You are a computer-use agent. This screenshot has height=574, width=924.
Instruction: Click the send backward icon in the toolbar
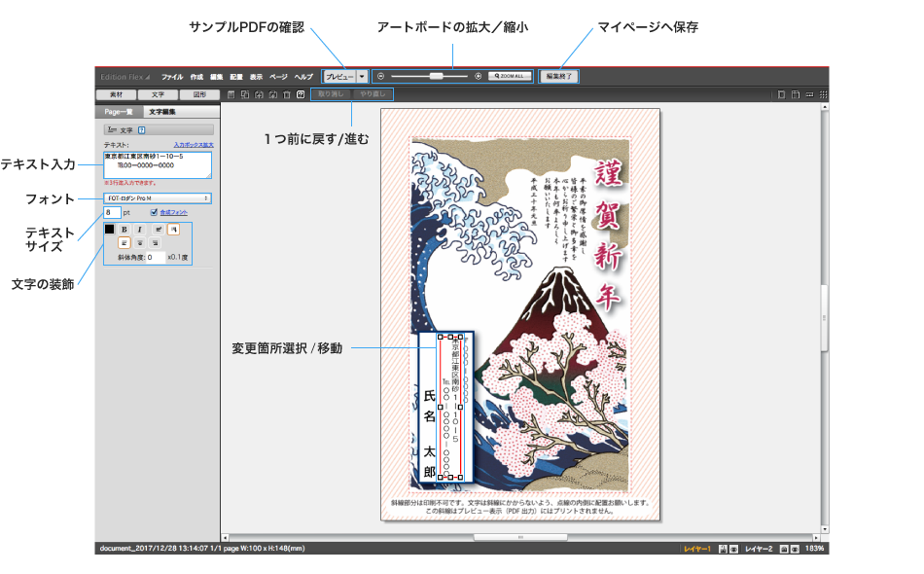pos(273,94)
